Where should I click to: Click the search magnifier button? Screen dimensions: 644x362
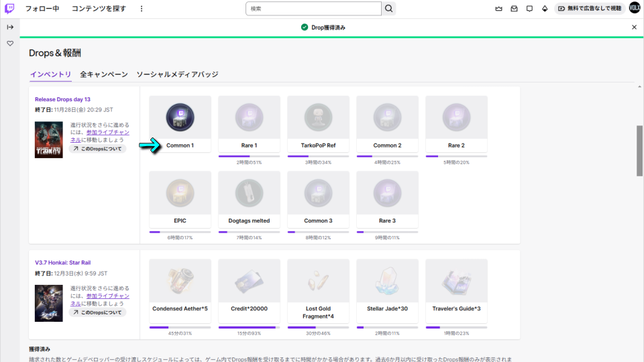point(388,9)
